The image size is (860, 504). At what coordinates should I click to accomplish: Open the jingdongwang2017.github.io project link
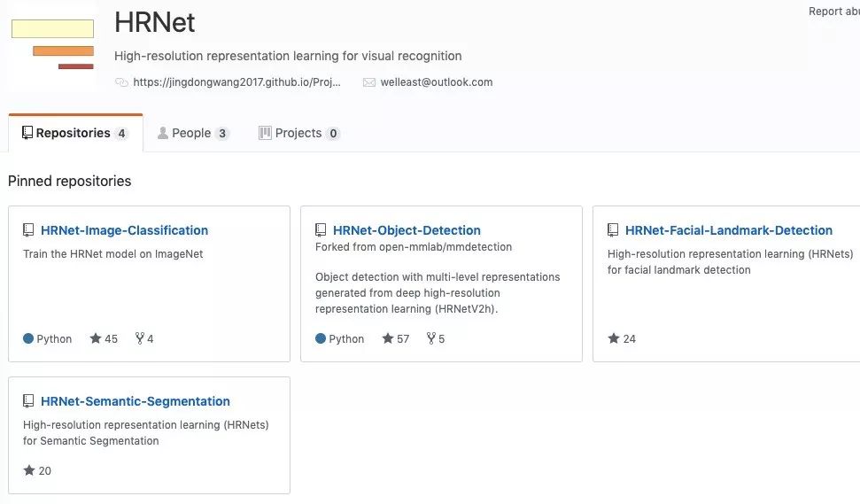point(236,82)
